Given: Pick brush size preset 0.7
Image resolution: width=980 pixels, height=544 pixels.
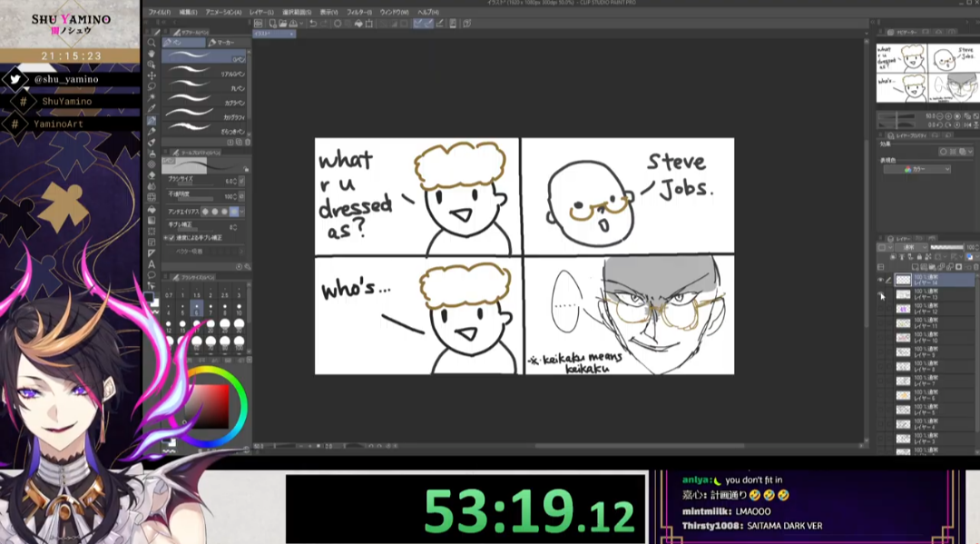Looking at the screenshot, I should point(169,292).
